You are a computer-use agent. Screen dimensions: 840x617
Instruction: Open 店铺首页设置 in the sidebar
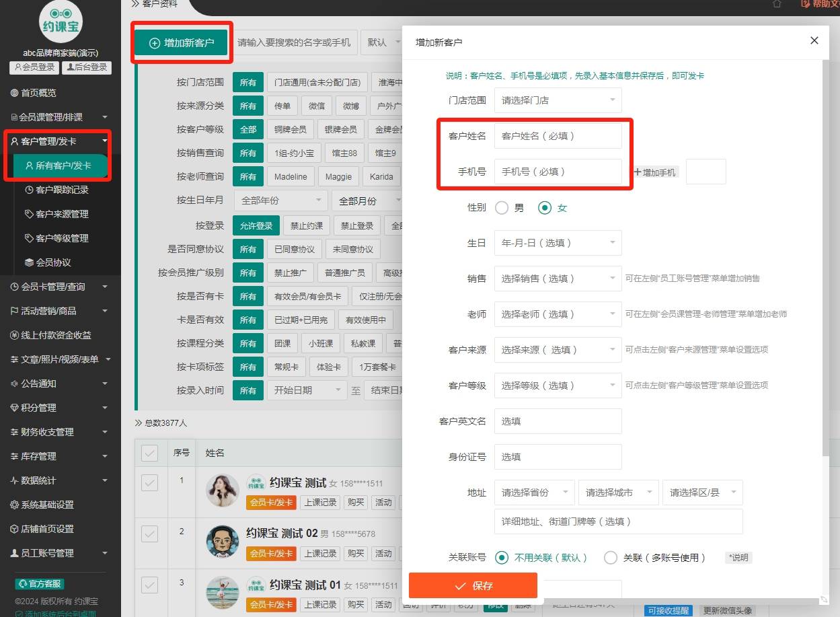pyautogui.click(x=42, y=529)
